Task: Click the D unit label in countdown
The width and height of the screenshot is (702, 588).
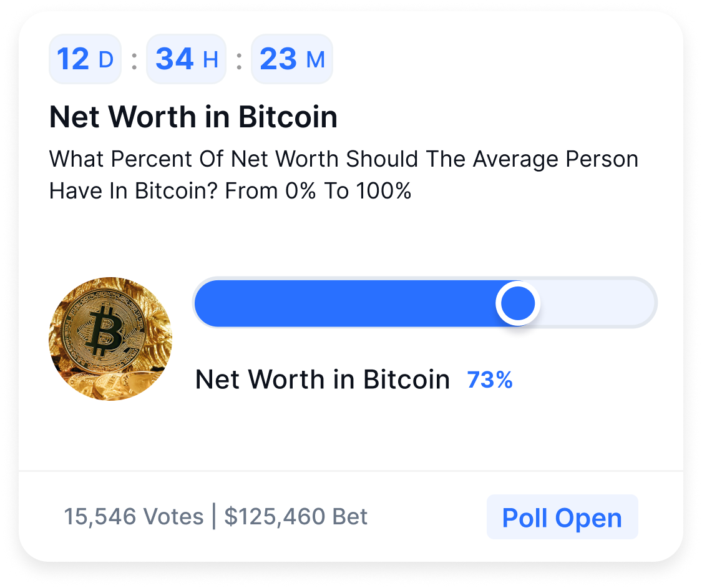Action: click(107, 61)
